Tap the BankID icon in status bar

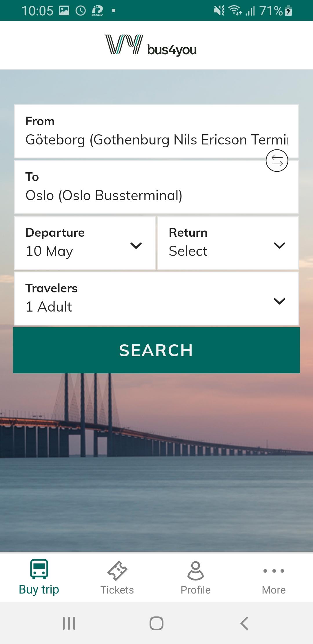(97, 11)
